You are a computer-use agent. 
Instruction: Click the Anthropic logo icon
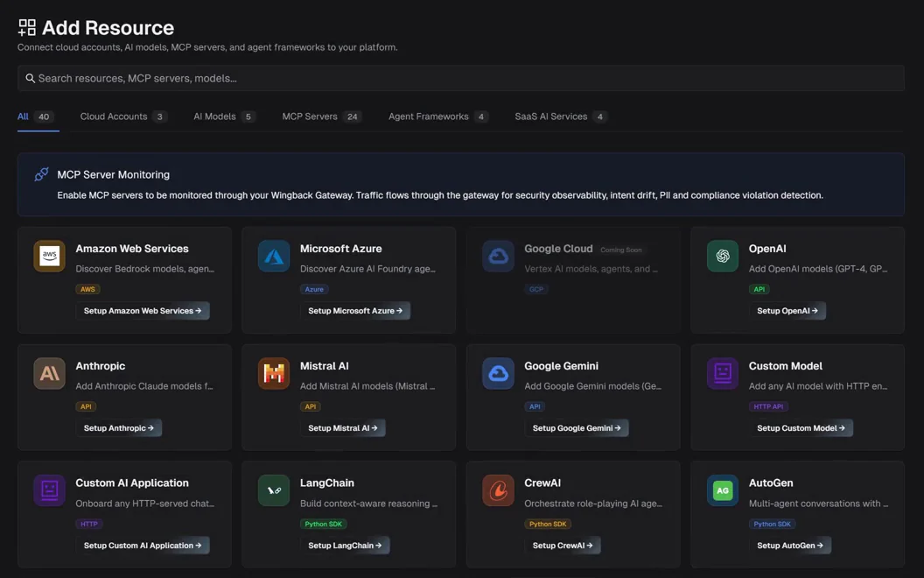[x=50, y=373]
